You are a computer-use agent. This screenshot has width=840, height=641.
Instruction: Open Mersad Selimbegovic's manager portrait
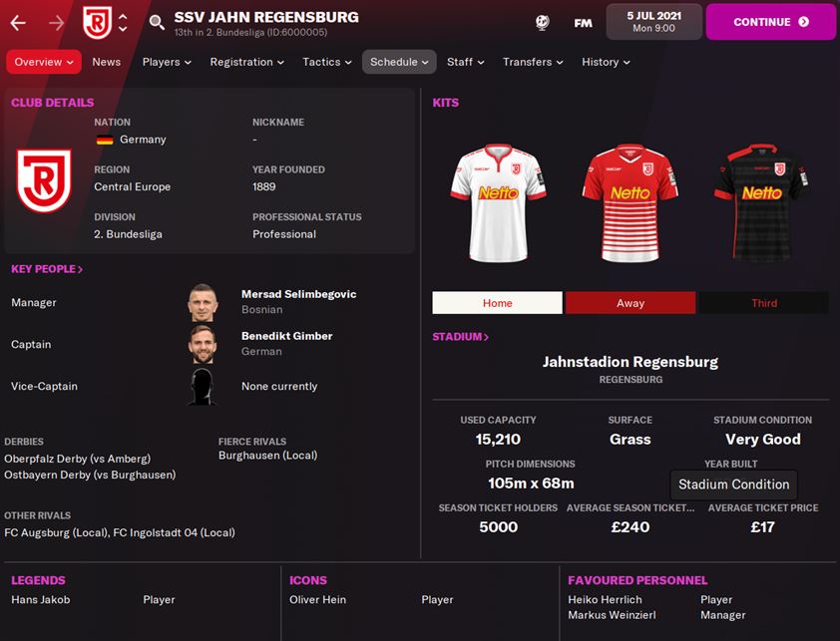(x=203, y=303)
